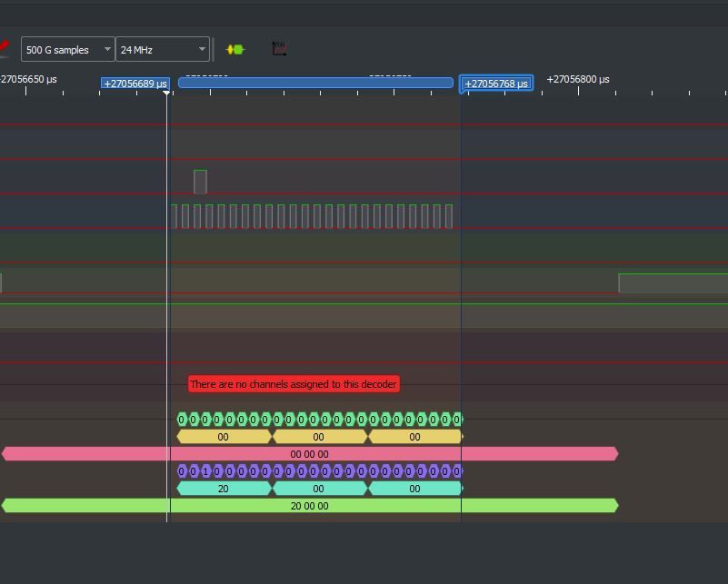Click the lone wide pulse above the clock train
Screen dimensions: 728x584
(x=200, y=182)
